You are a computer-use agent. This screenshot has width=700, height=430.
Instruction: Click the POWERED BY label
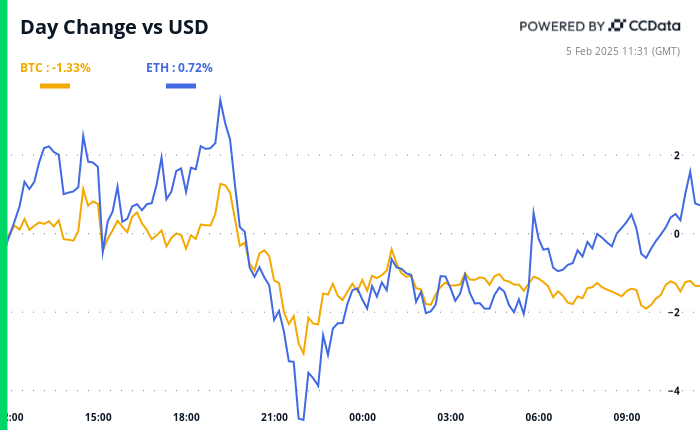click(x=562, y=25)
